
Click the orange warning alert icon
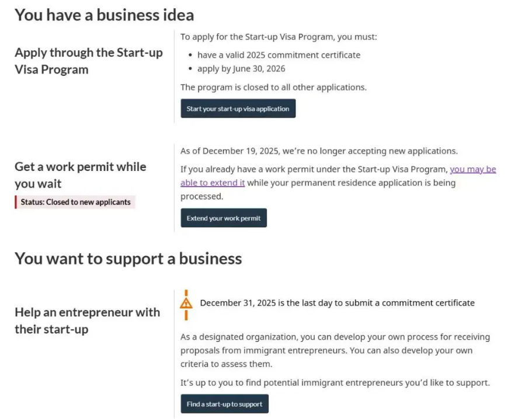click(x=186, y=303)
